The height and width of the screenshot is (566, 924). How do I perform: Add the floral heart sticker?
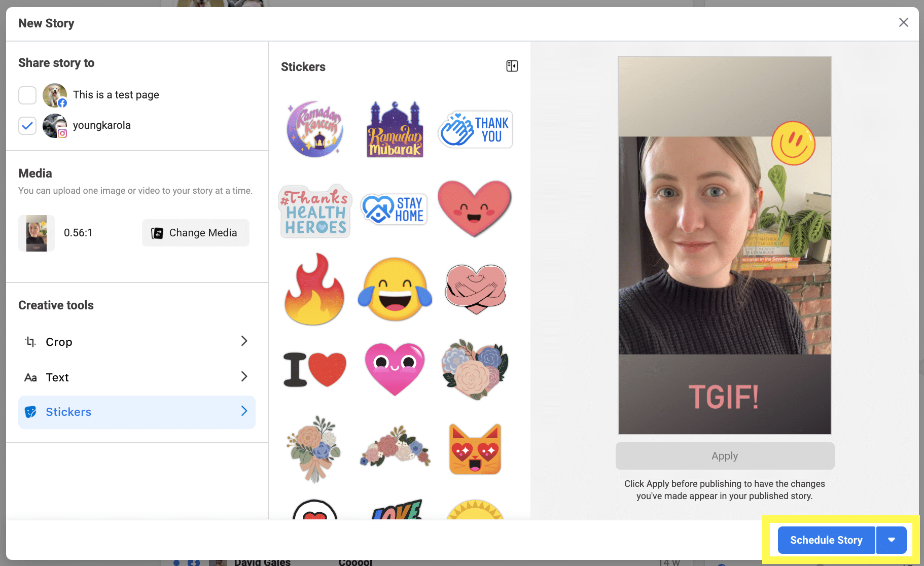pyautogui.click(x=475, y=370)
